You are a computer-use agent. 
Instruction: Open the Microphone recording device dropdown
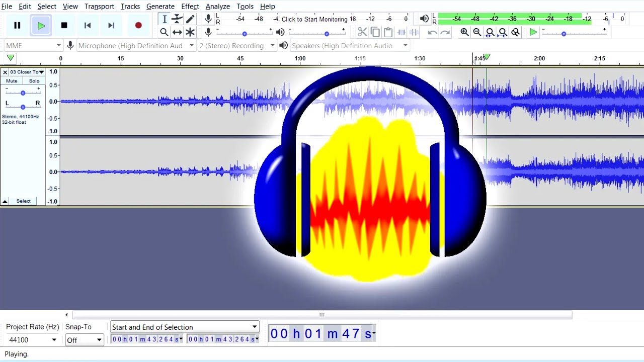(136, 45)
